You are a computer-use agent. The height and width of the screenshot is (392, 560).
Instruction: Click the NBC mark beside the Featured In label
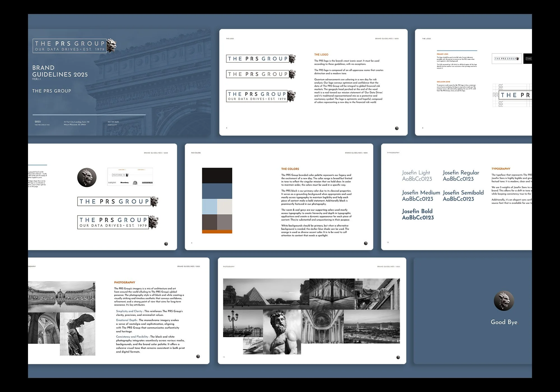[x=127, y=175]
